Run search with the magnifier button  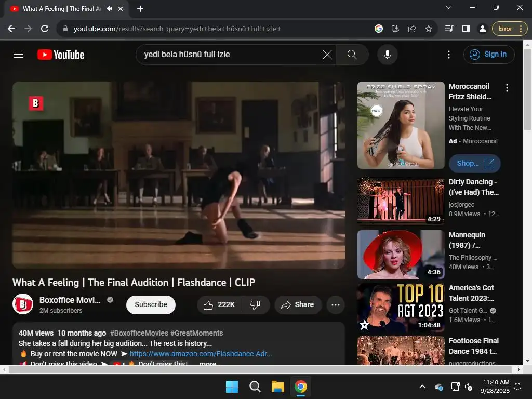pyautogui.click(x=352, y=54)
